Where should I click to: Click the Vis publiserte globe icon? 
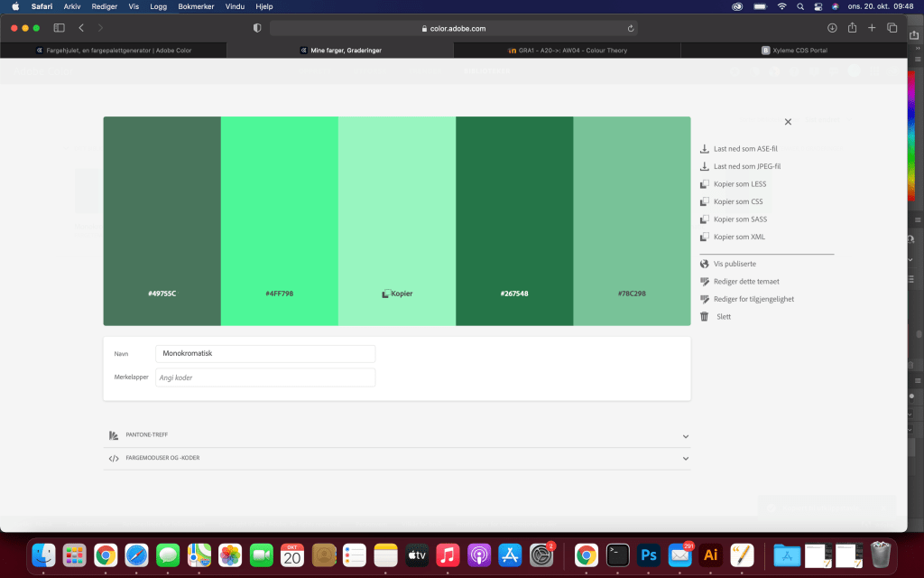[x=705, y=265]
